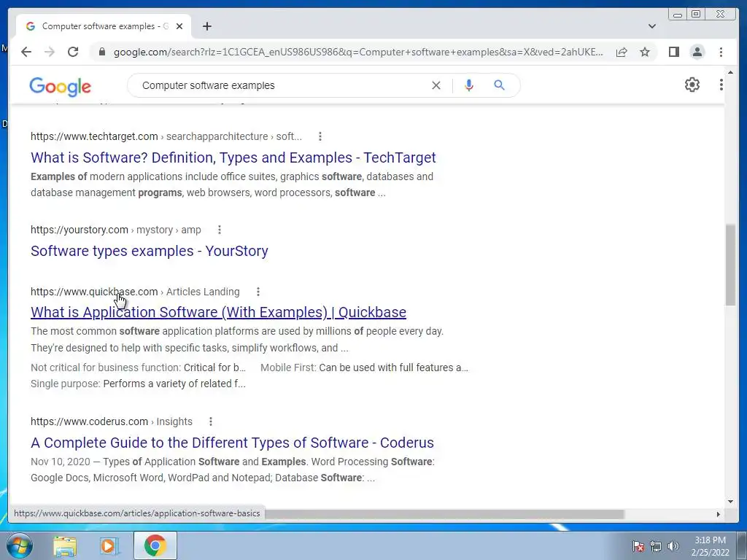Click the quickbase.com Articles Landing breadcrumb
747x560 pixels.
(x=135, y=292)
